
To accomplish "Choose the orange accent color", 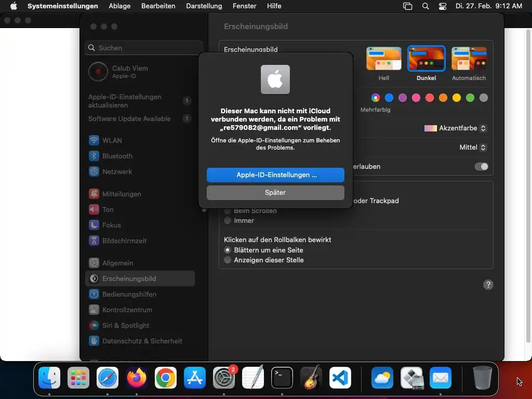I will click(x=443, y=98).
